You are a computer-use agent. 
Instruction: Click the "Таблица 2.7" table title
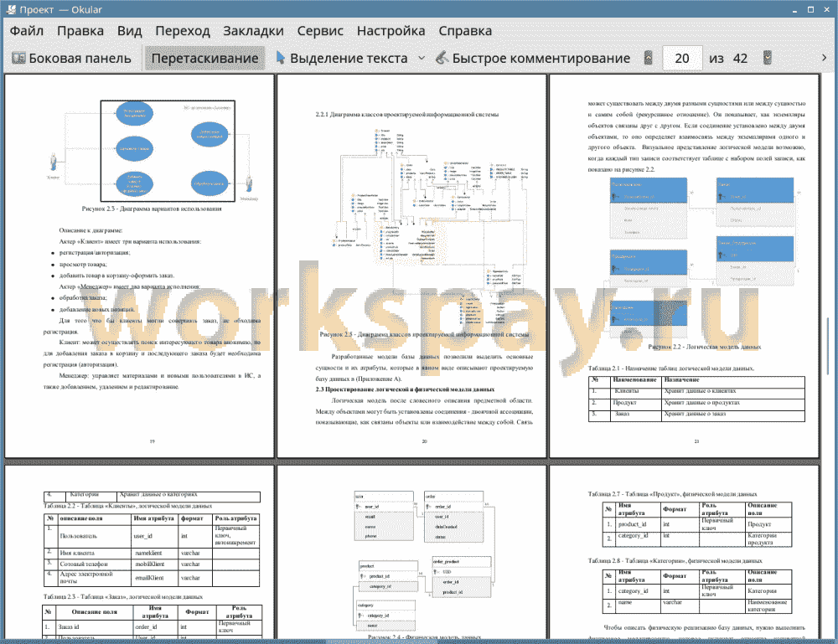[x=672, y=494]
